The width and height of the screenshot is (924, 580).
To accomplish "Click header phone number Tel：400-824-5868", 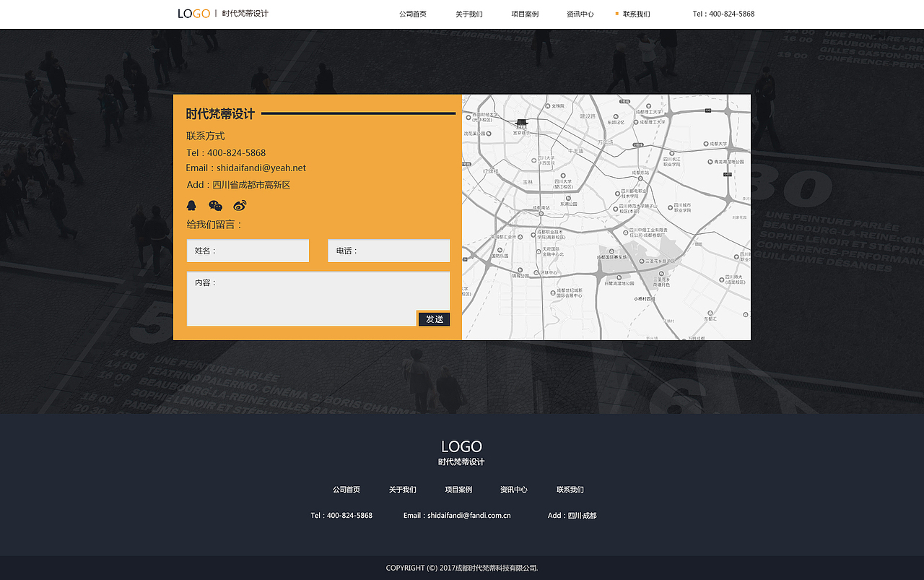I will [723, 14].
